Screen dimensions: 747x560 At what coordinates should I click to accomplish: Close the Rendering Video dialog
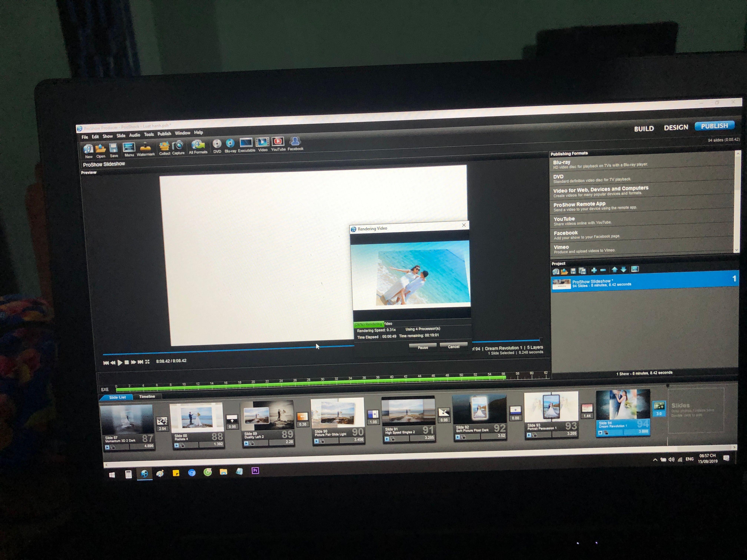[x=464, y=225]
